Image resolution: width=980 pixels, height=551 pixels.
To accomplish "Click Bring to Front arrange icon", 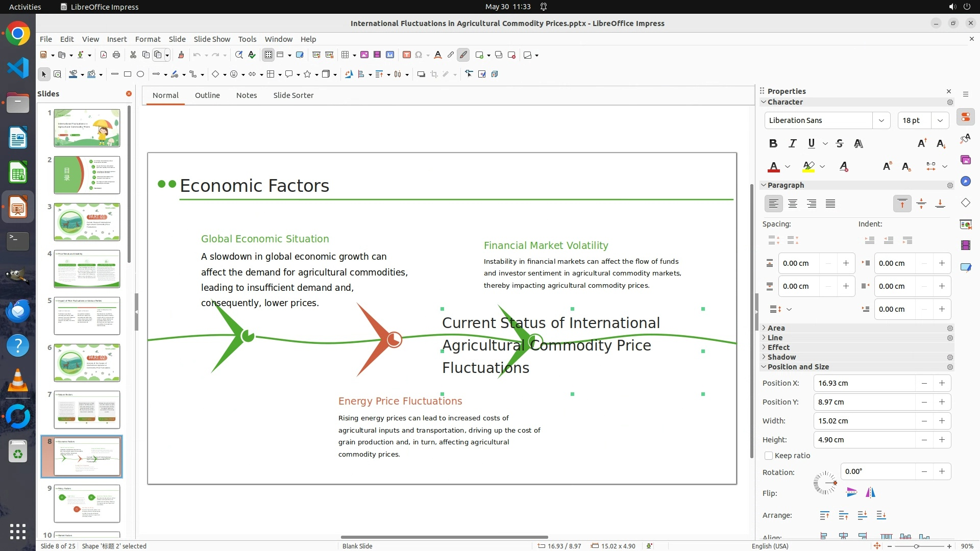I will 824,516.
